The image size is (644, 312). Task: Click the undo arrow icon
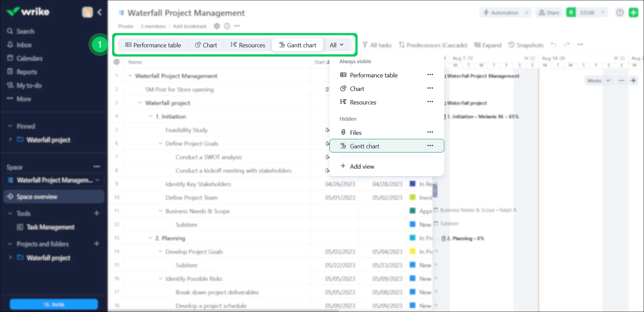tap(554, 45)
